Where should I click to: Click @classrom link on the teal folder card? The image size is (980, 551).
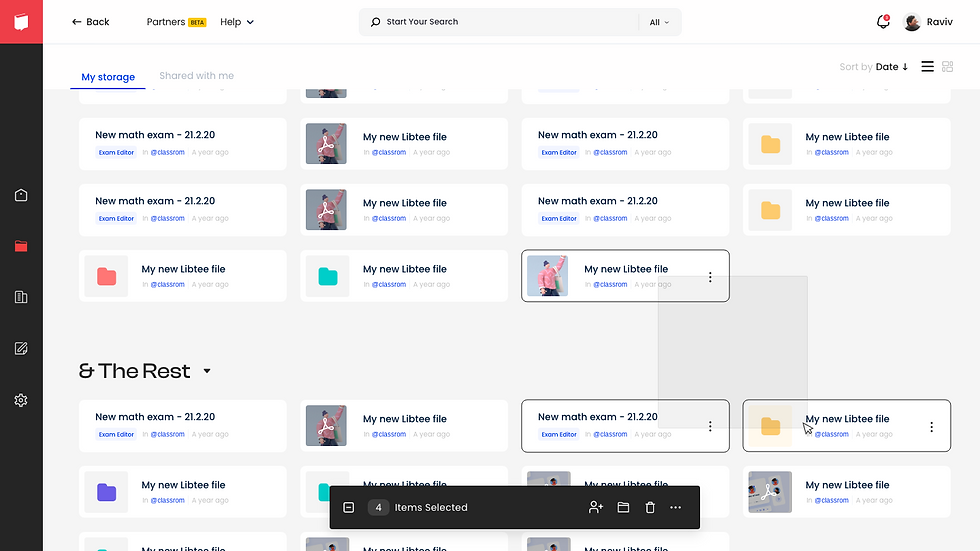click(x=389, y=284)
